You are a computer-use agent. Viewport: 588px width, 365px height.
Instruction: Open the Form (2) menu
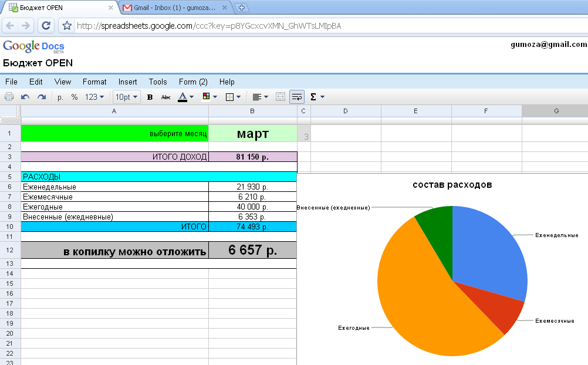pos(193,82)
